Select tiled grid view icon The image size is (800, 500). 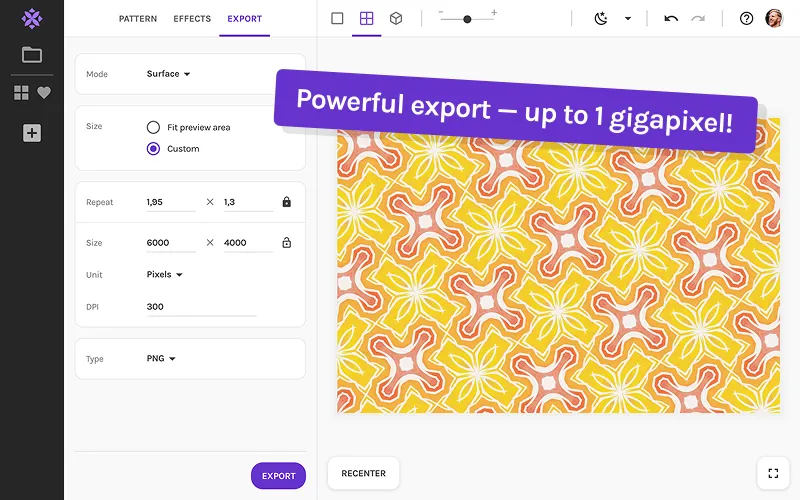coord(366,18)
